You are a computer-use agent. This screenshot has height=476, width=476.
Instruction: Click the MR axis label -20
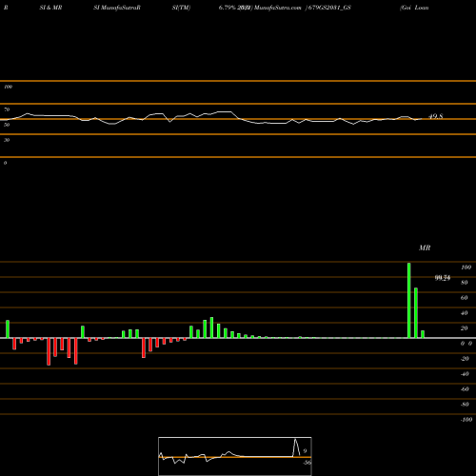(x=465, y=359)
